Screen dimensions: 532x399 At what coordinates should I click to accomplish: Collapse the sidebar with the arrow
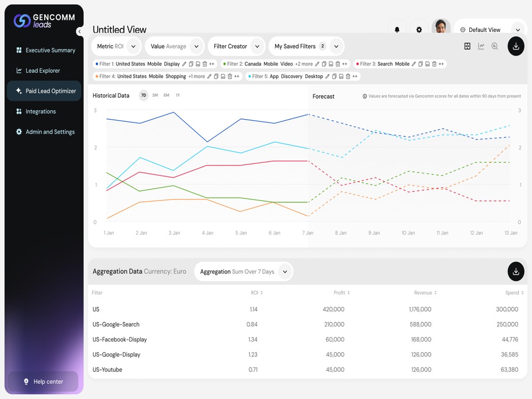click(79, 31)
